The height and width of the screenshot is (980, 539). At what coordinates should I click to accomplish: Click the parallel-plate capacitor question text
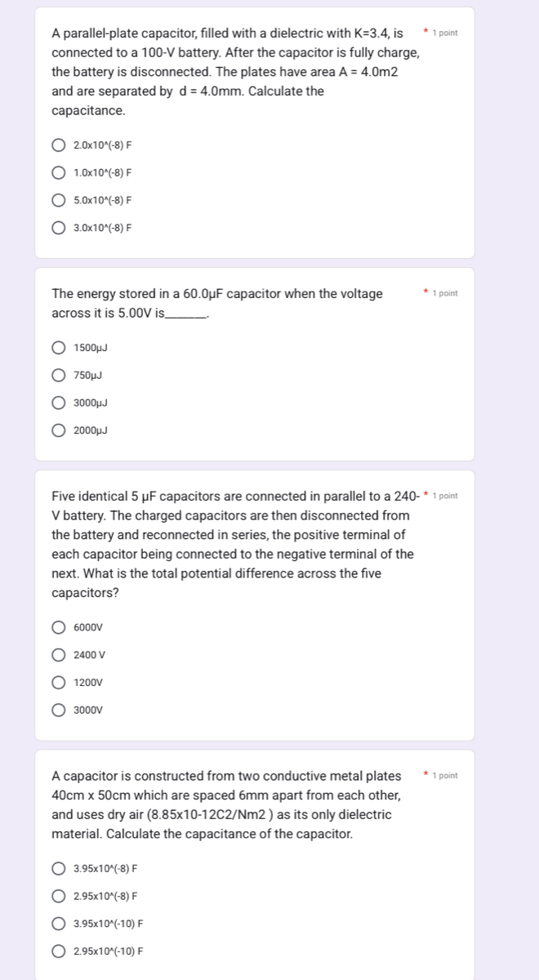click(x=236, y=72)
